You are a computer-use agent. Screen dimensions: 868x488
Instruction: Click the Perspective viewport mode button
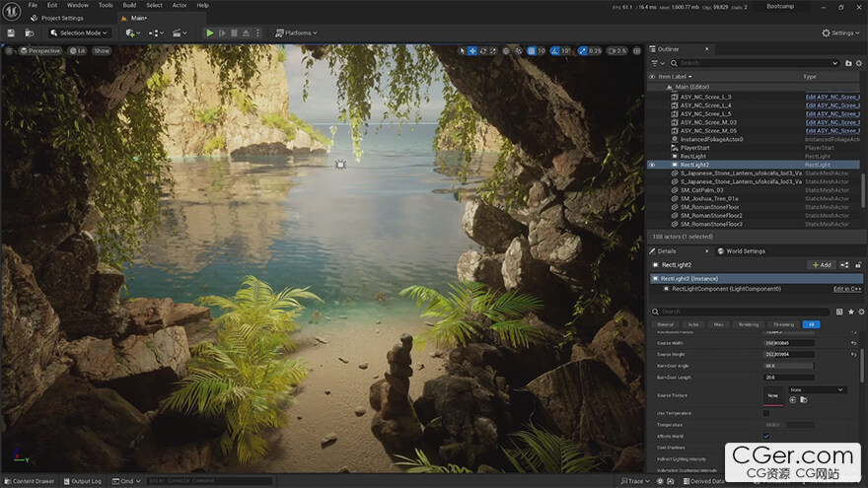pos(39,51)
